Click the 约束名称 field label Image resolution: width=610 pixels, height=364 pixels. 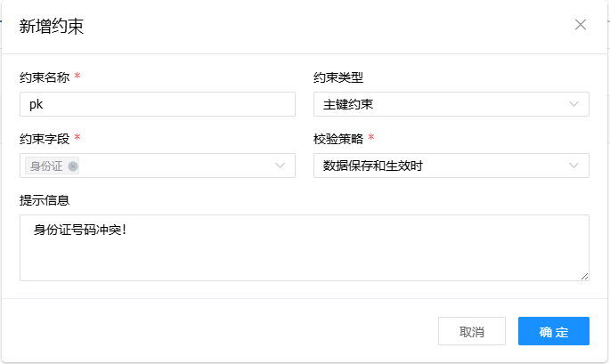pyautogui.click(x=45, y=77)
